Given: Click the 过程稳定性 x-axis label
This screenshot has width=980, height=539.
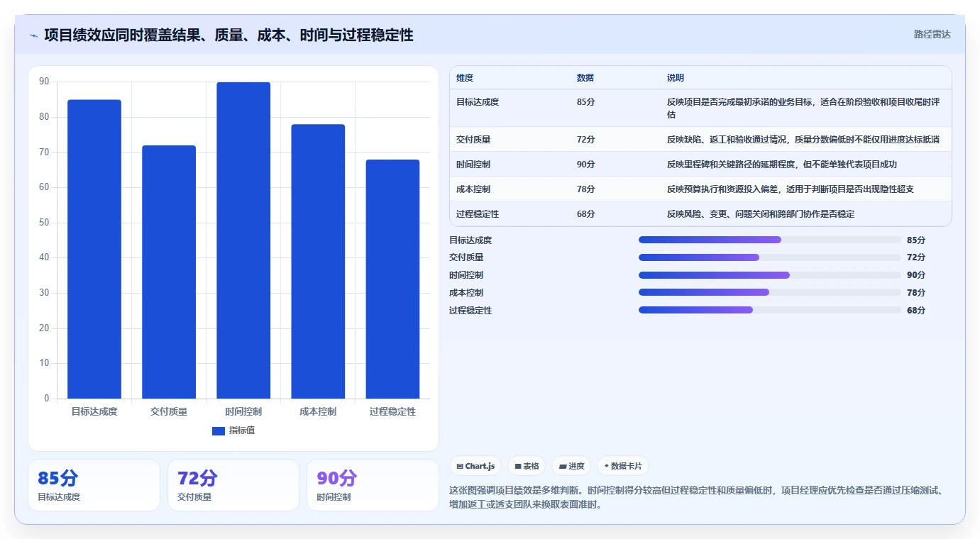Looking at the screenshot, I should 392,411.
